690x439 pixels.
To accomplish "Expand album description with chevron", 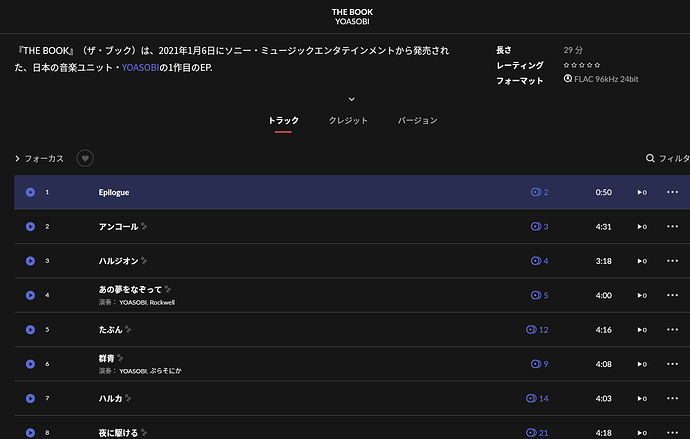I will point(352,99).
